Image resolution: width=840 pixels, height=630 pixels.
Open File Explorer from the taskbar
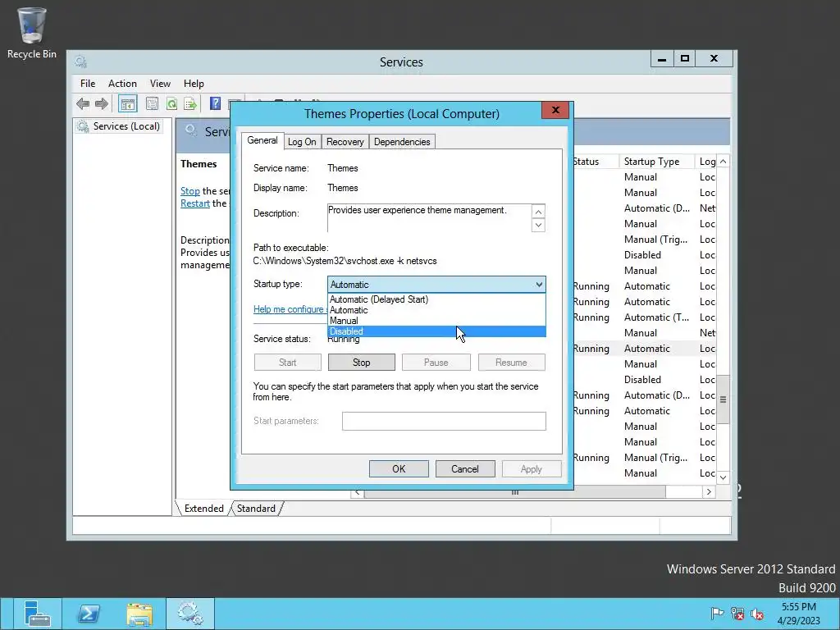tap(139, 614)
